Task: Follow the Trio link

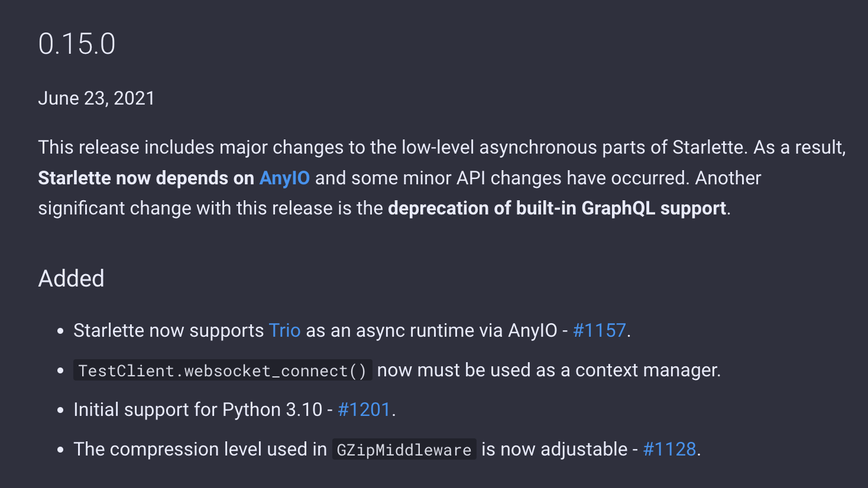Action: click(284, 331)
